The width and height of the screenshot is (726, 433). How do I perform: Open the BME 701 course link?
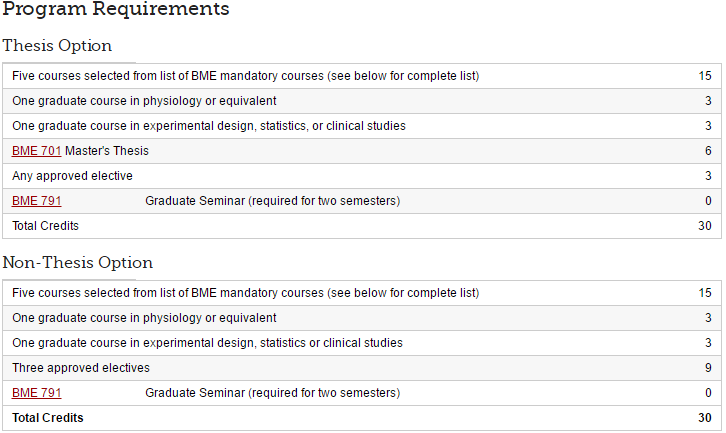pos(36,151)
